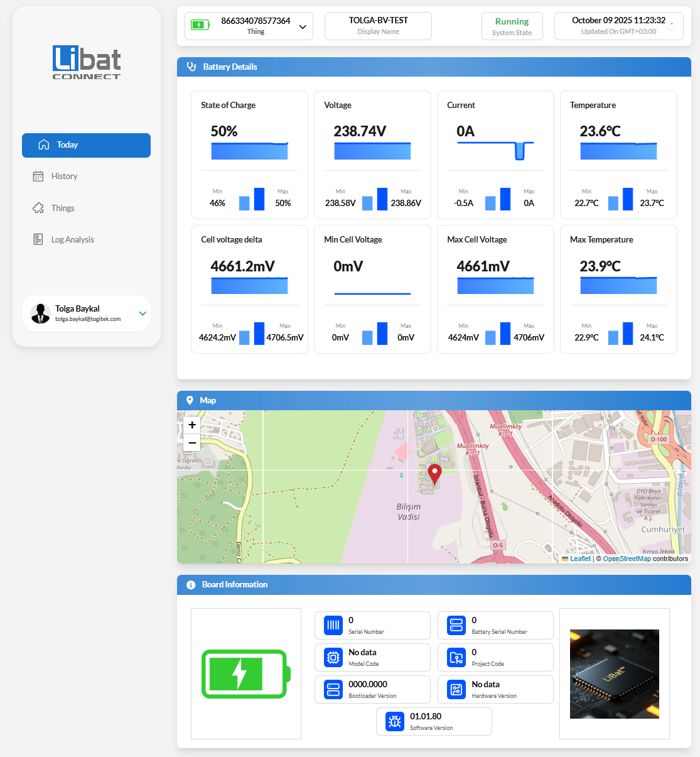
Task: Click the Battery Details header icon
Action: (x=191, y=67)
